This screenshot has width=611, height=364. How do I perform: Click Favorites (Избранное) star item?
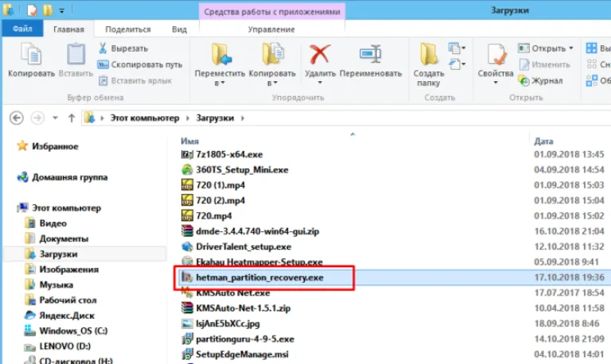pyautogui.click(x=47, y=146)
